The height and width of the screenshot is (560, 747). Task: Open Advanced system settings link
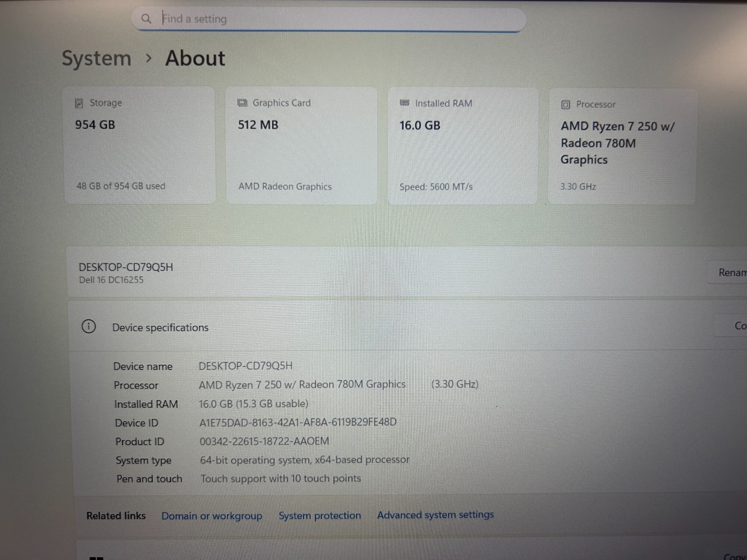tap(436, 515)
